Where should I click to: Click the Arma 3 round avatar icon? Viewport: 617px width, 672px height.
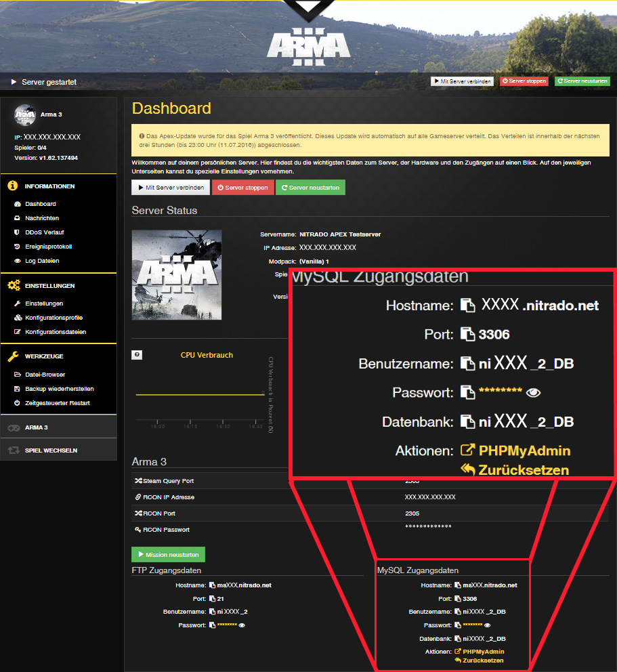pyautogui.click(x=25, y=115)
